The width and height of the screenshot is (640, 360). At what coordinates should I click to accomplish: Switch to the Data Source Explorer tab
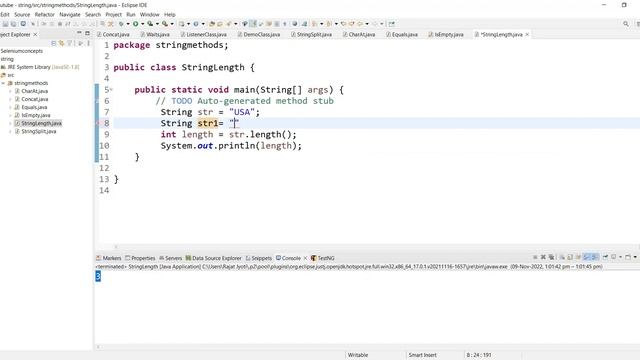213,258
